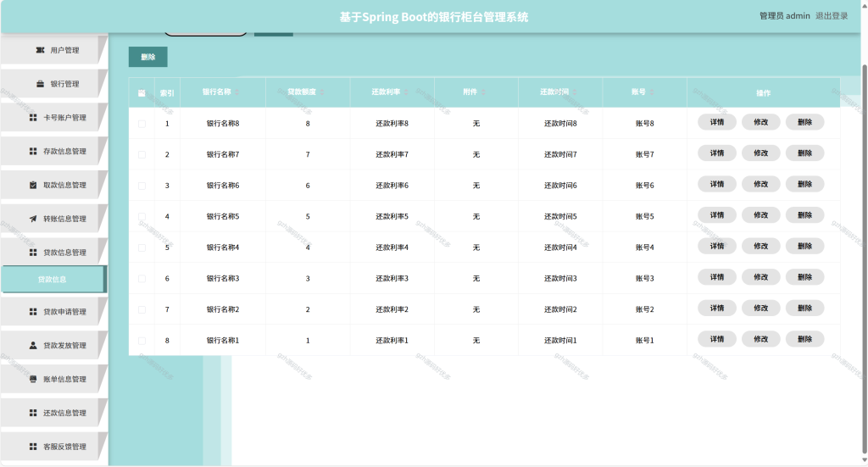Sort by 贷款额度 column arrows
868x467 pixels.
click(x=321, y=92)
